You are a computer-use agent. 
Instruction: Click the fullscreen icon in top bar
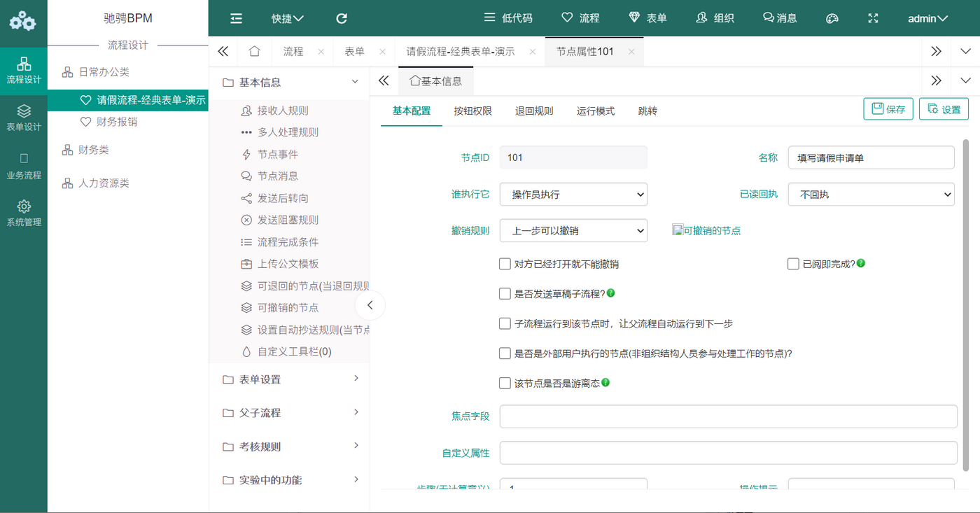[x=872, y=18]
